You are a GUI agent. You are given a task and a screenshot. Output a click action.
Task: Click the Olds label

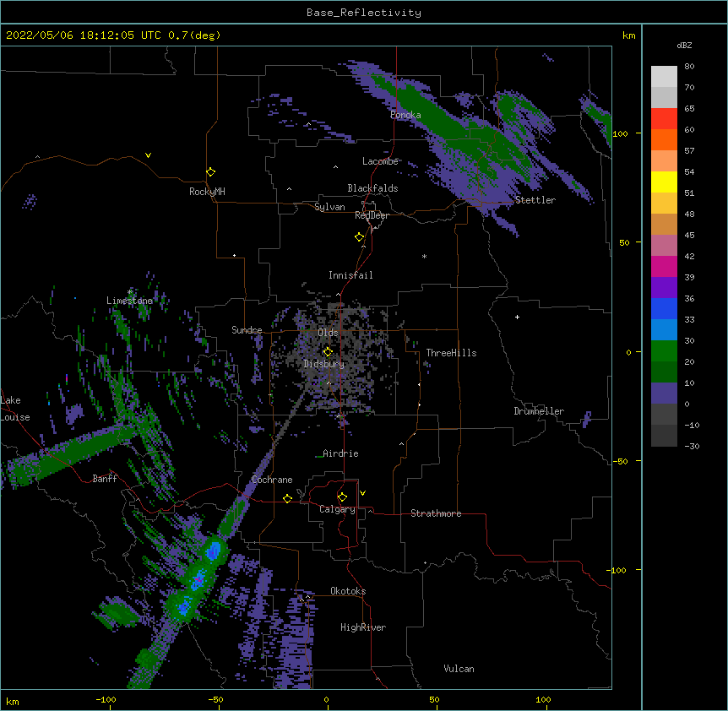(328, 333)
